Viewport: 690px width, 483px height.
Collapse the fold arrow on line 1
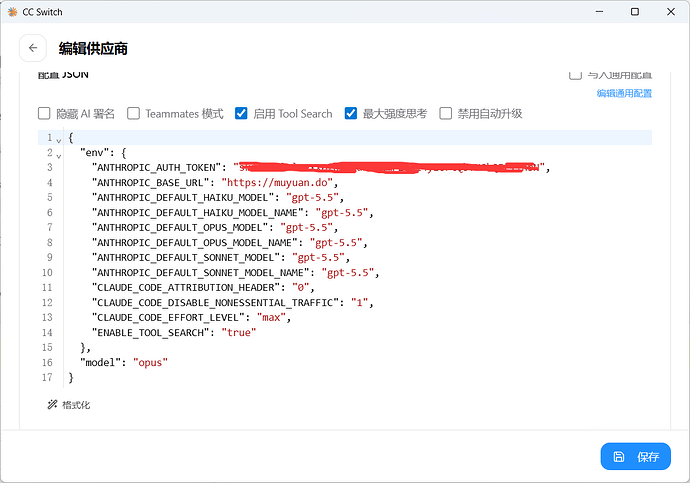59,141
